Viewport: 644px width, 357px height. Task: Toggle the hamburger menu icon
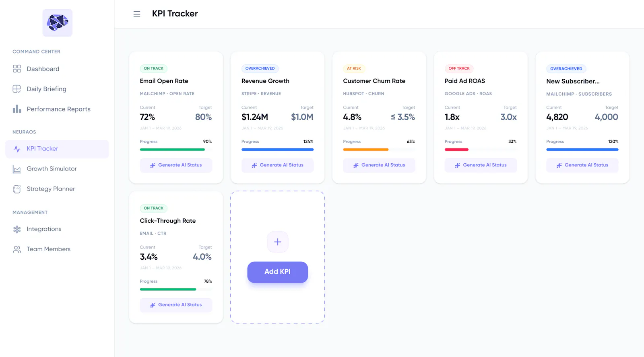[137, 14]
